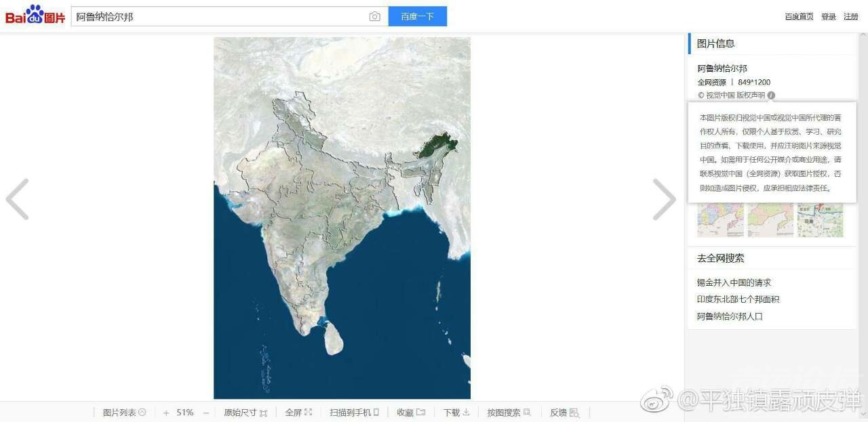868x422 pixels.
Task: Enter 全屏 fullscreen mode
Action: pos(298,413)
